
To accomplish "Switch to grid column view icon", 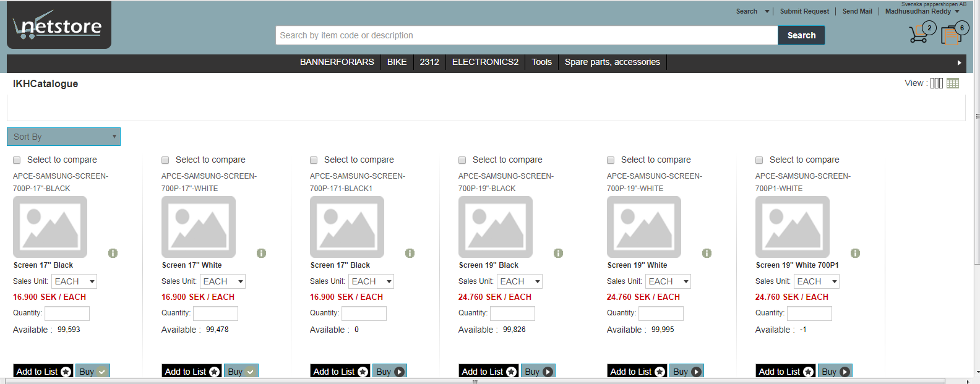I will pyautogui.click(x=936, y=83).
